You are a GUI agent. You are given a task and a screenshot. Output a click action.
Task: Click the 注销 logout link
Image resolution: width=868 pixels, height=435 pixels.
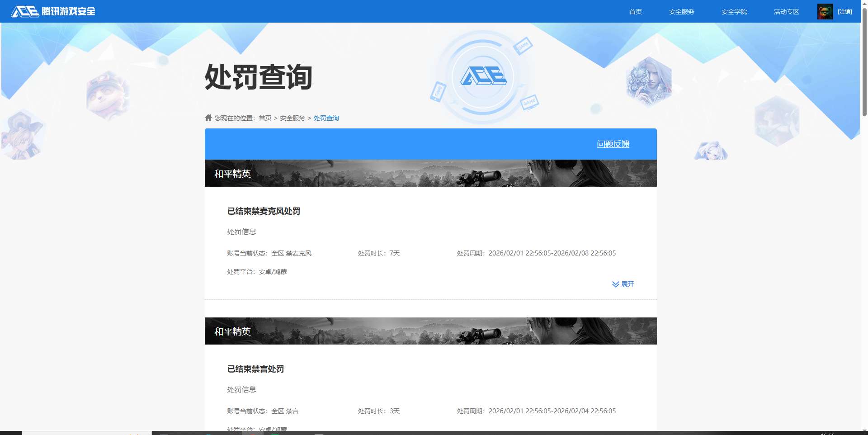[845, 12]
